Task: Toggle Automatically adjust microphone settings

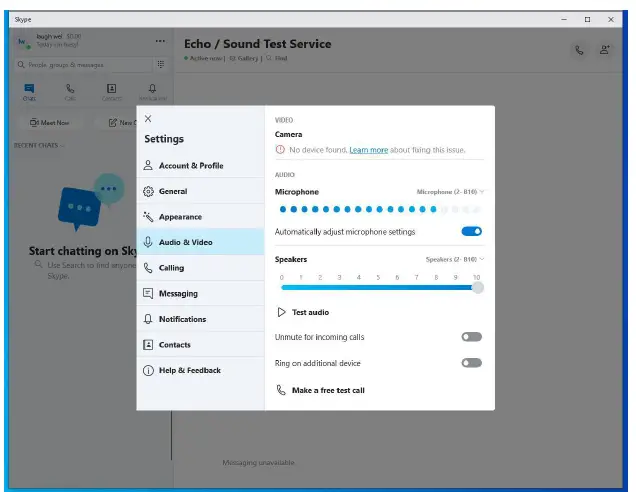Action: pos(471,231)
